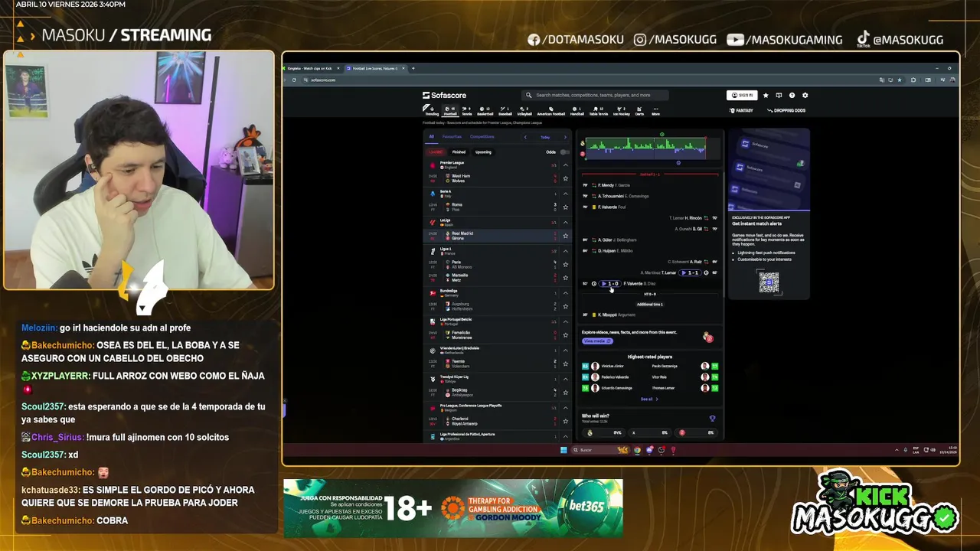Select the Handball sport icon
Screen dimensions: 980x551
coord(577,111)
